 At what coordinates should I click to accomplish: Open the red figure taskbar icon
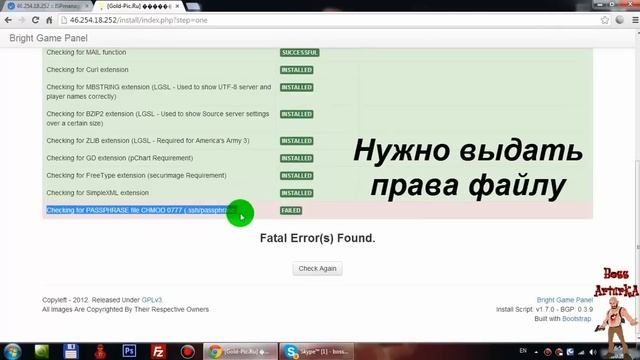100,351
